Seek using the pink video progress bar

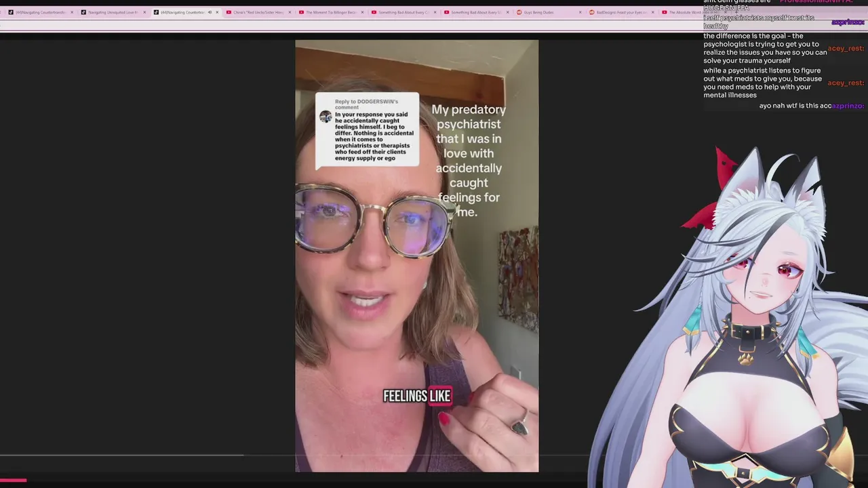(x=14, y=480)
